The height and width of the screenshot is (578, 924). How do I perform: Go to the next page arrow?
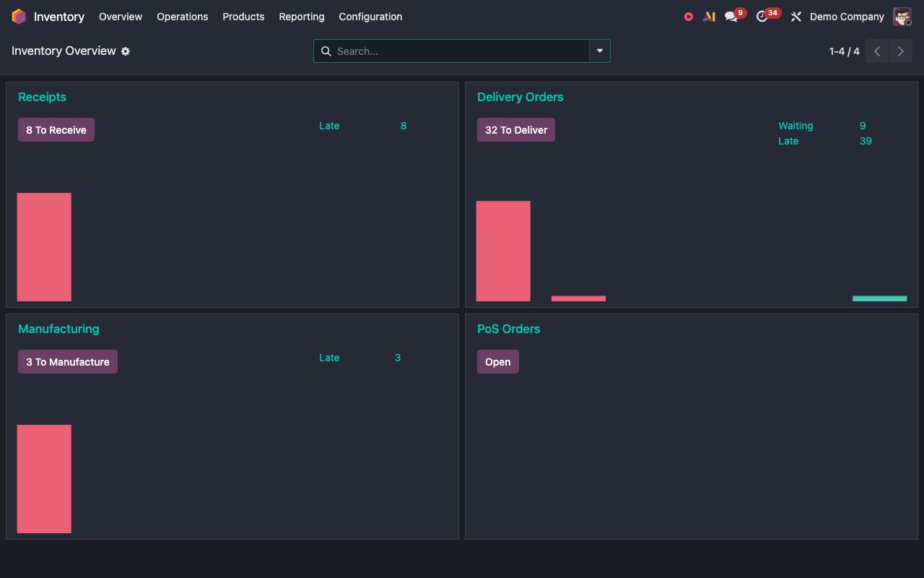tap(901, 51)
